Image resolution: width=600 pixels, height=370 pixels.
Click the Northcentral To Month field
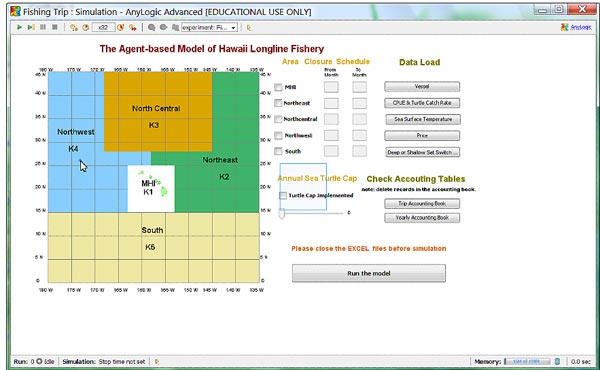pos(359,119)
